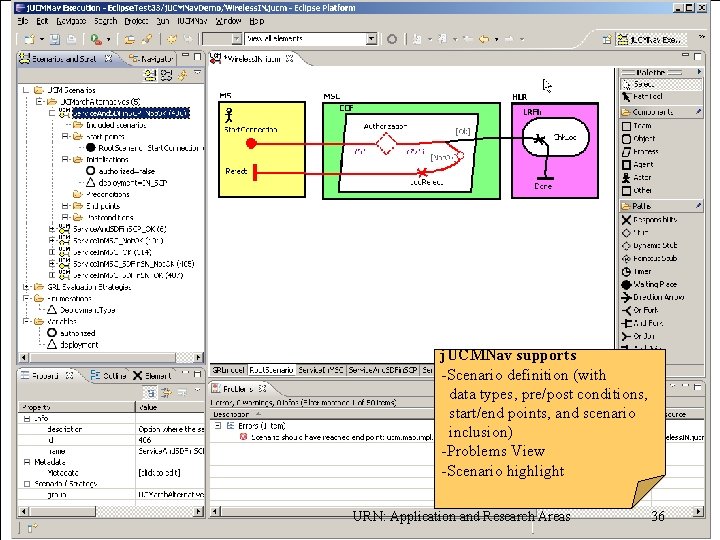Screen dimensions: 720x540
Task: Select 'deployment=IN_SCP' in the tree
Action: click(127, 182)
